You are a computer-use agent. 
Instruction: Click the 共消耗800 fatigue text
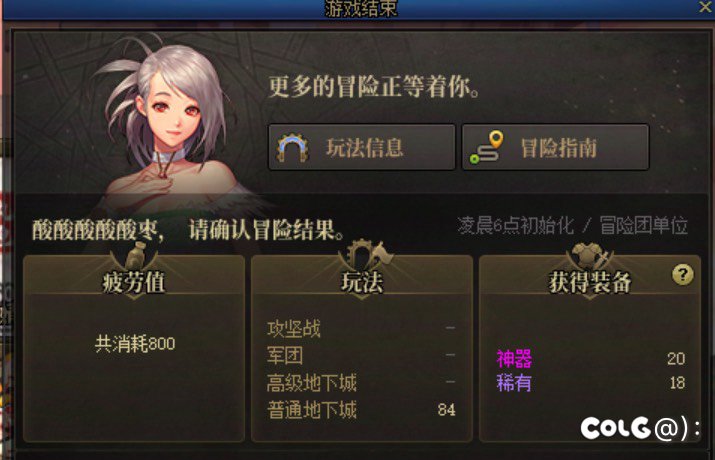tap(135, 344)
